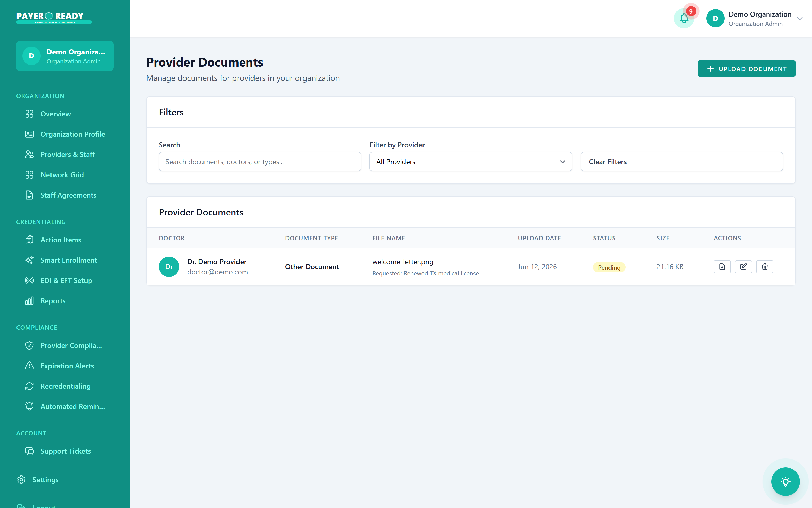Click the Payer Ready logo
The height and width of the screenshot is (508, 812).
pos(54,18)
